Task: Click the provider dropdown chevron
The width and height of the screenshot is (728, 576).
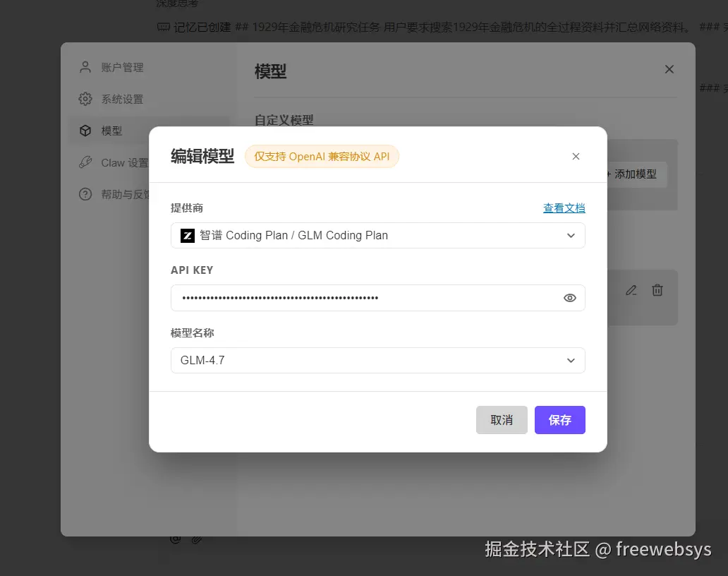Action: pyautogui.click(x=571, y=236)
